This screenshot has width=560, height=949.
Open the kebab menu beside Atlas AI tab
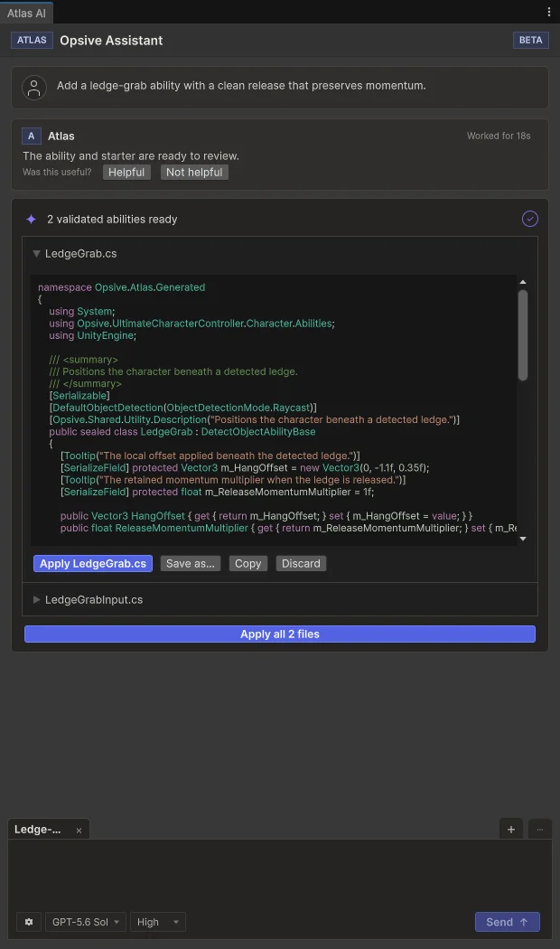point(548,12)
